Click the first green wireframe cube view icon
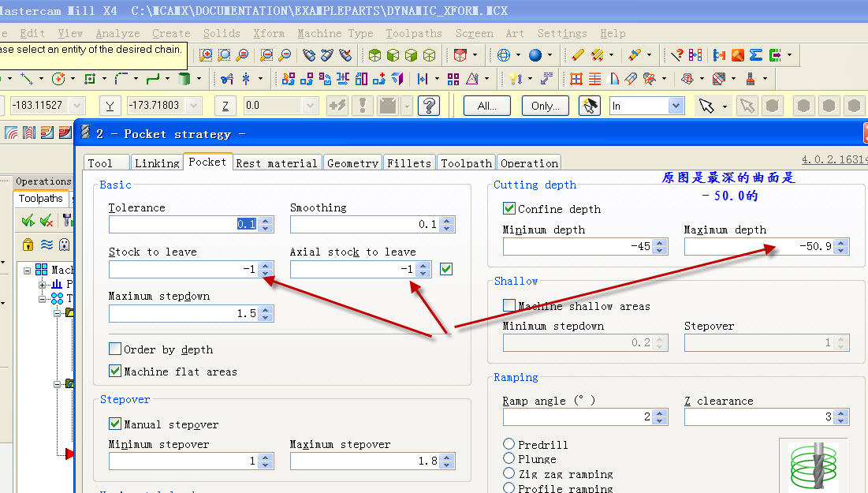Image resolution: width=868 pixels, height=493 pixels. [374, 55]
